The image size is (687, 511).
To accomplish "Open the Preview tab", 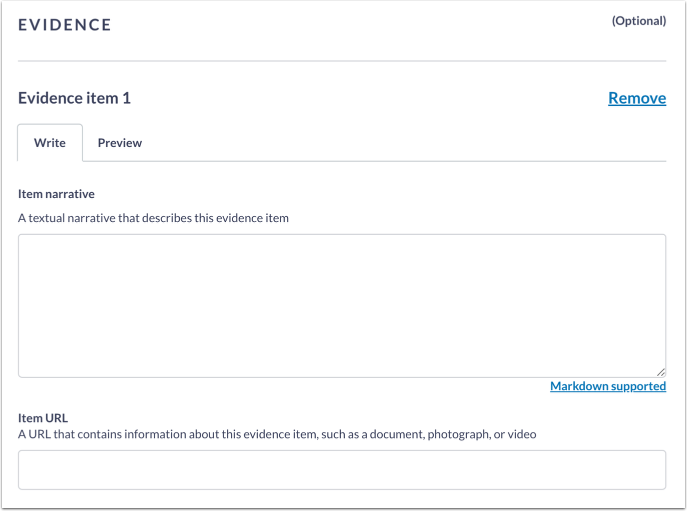I will pos(120,143).
